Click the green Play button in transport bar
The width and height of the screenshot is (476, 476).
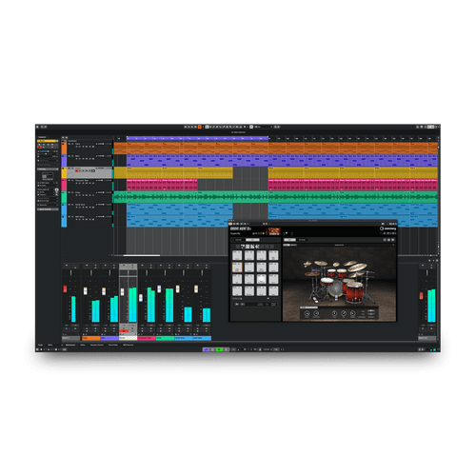pos(219,349)
